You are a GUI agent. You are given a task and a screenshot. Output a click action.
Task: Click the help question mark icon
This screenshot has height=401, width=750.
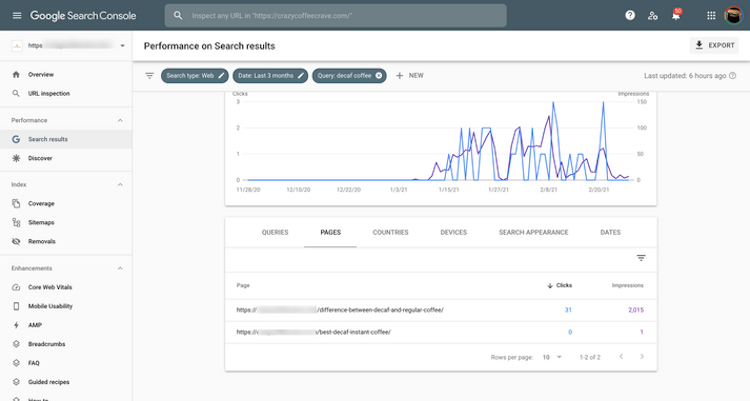629,15
